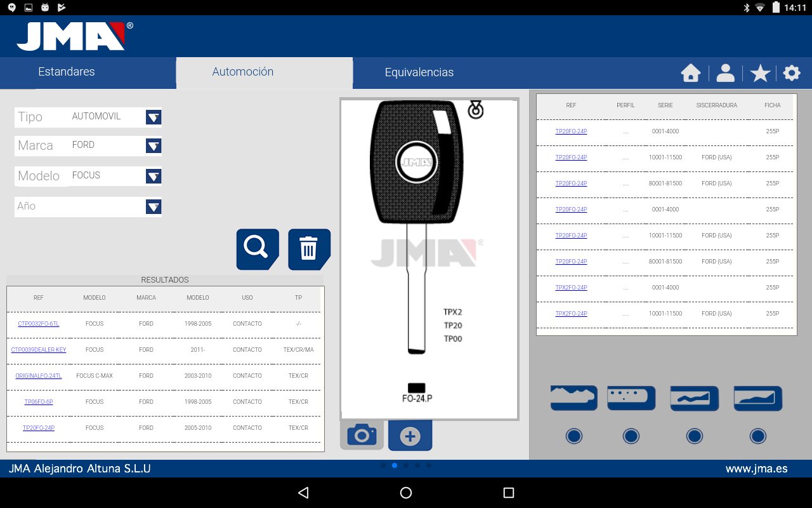
Task: Open favorites with the star icon
Action: coord(760,74)
